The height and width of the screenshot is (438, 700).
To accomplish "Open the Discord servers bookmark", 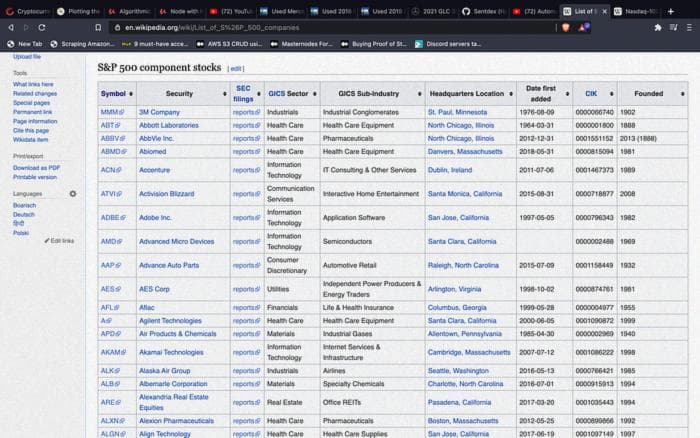I will [448, 44].
